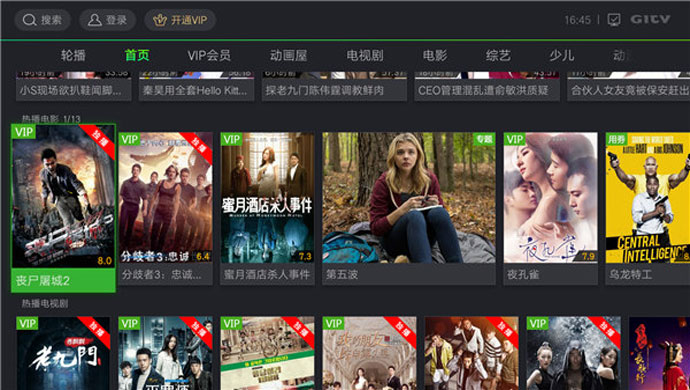
Task: Click the 用券 badge on 乌龙特工
Action: coord(617,139)
